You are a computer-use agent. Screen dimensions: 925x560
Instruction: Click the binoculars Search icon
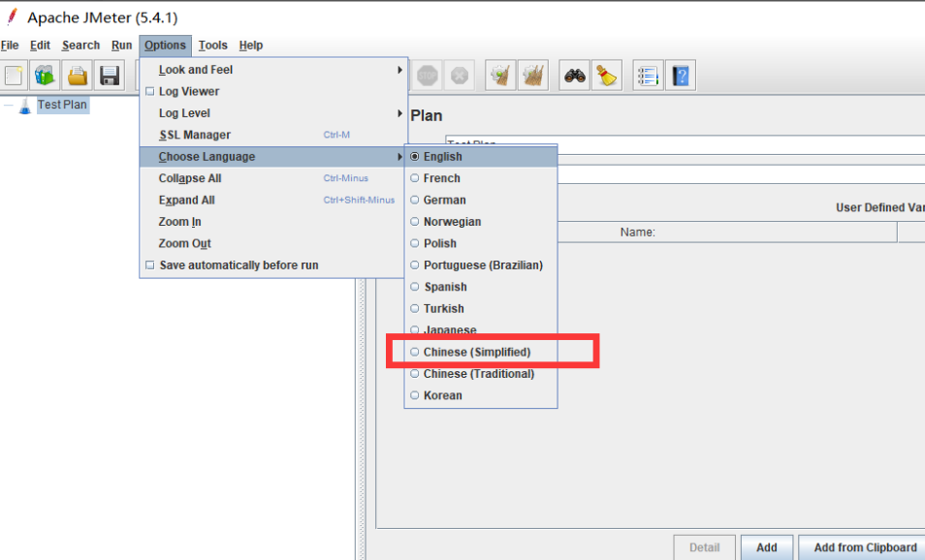tap(575, 76)
